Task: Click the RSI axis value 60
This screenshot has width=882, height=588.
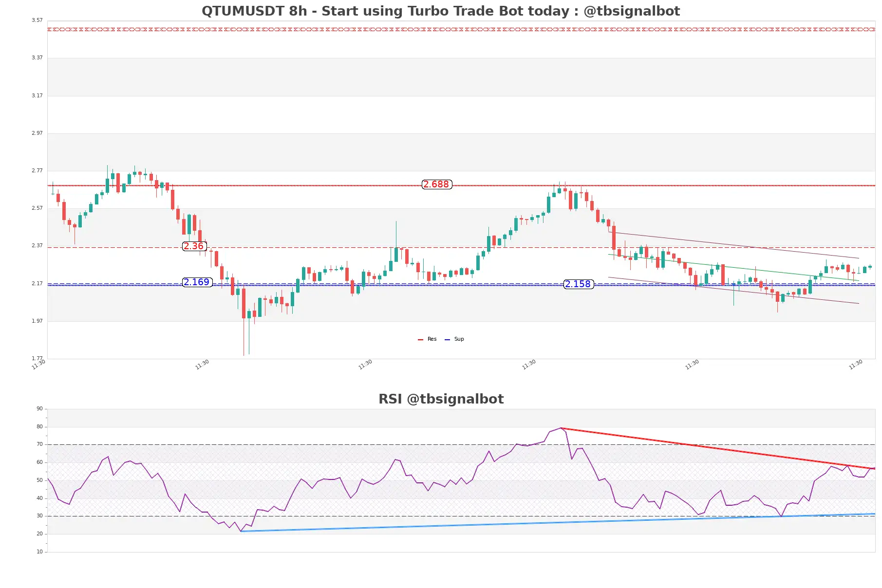Action: (x=39, y=462)
